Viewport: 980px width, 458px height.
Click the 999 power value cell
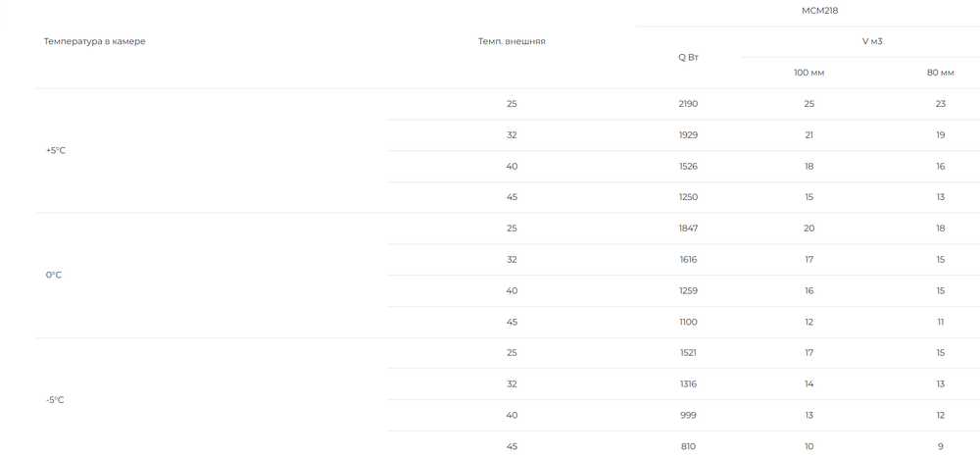click(688, 416)
